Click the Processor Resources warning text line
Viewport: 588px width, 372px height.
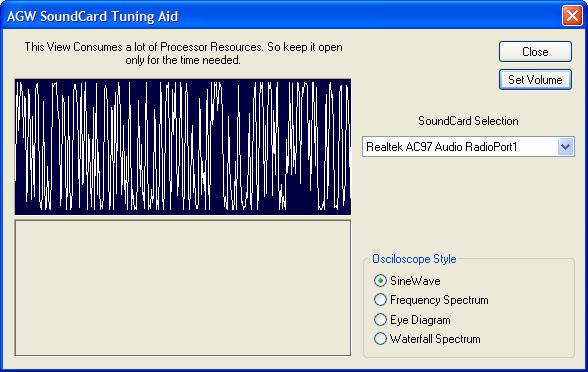click(x=183, y=47)
